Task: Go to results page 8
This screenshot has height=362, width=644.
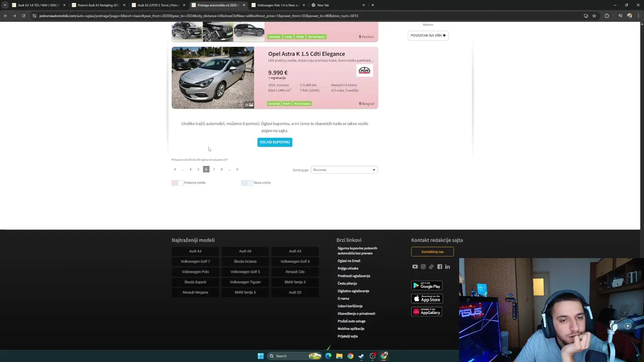Action: click(x=221, y=169)
